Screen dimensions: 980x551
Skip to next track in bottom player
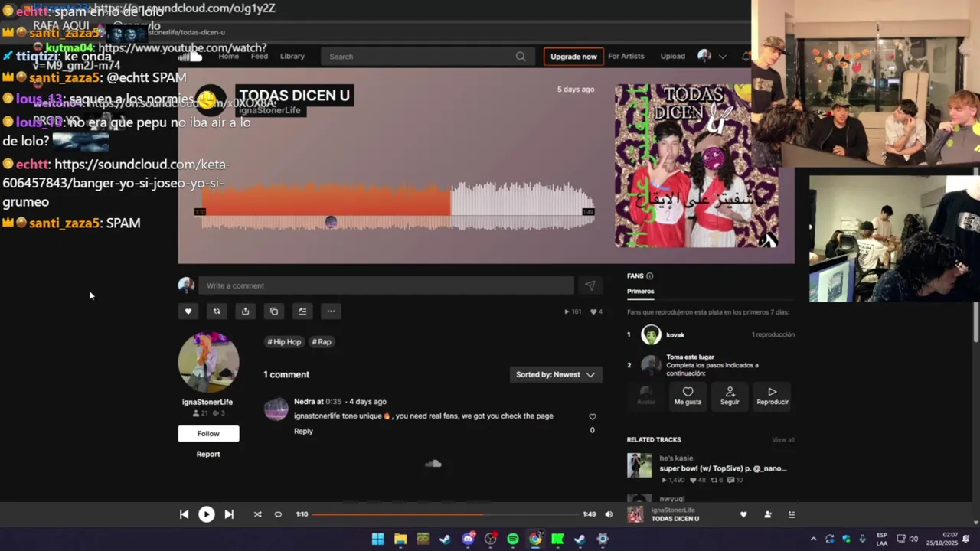[229, 514]
